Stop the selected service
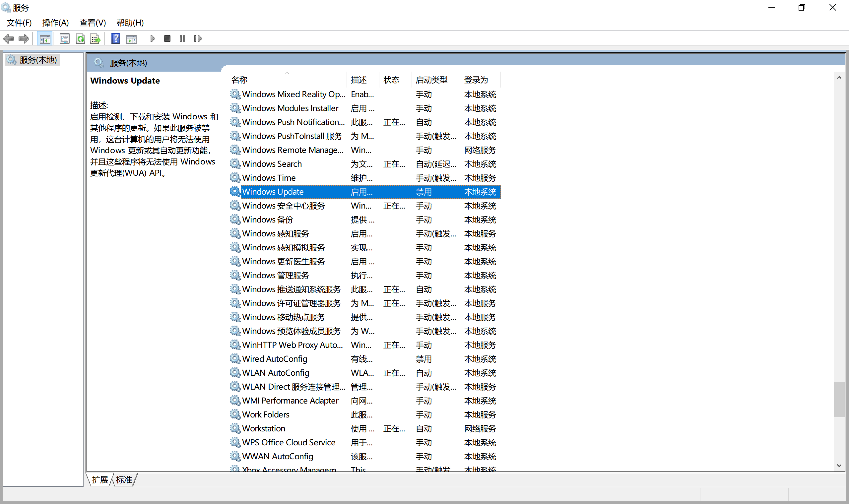849x504 pixels. tap(167, 38)
